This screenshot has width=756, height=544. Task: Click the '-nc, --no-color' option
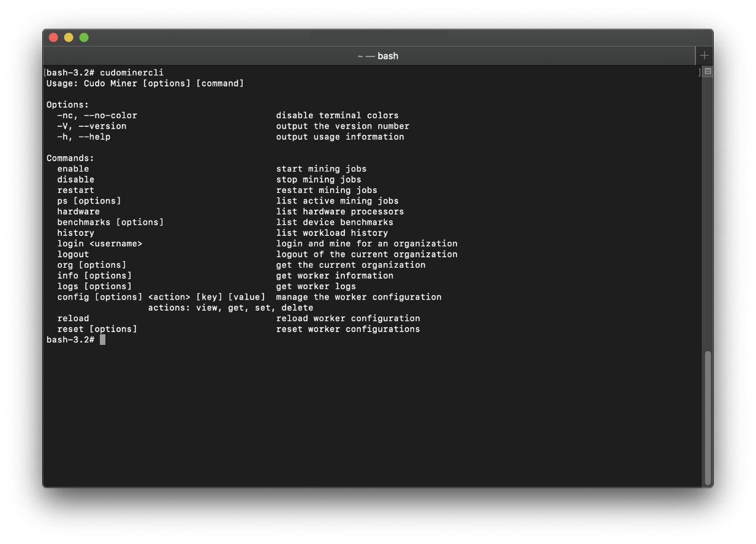pos(97,115)
